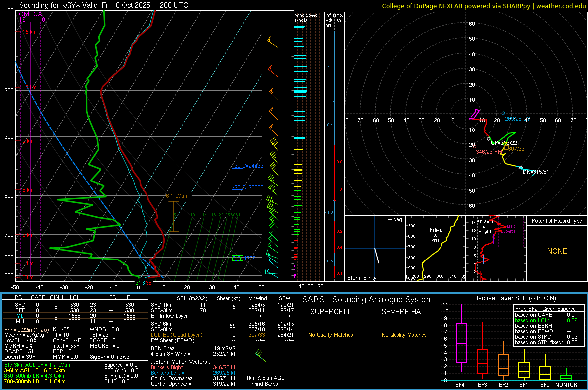Click the 'WNDG = 0.0' value
Viewport: 588px width, 390px height.
coord(104,329)
